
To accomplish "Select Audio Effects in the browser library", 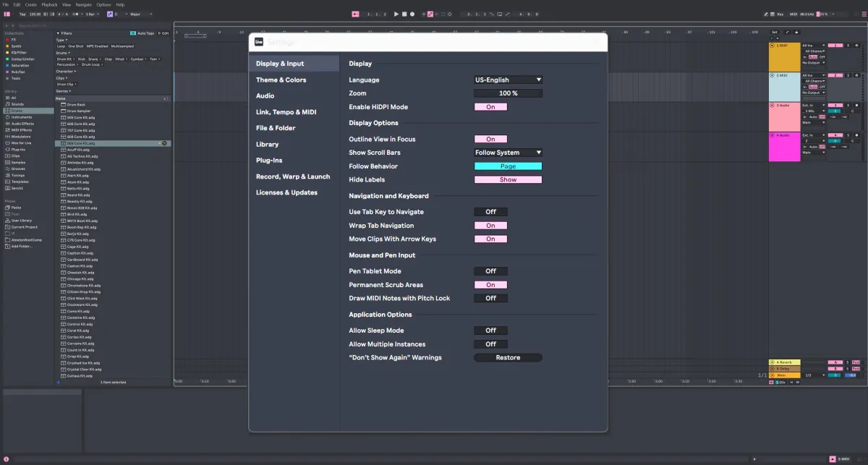I will (x=27, y=124).
